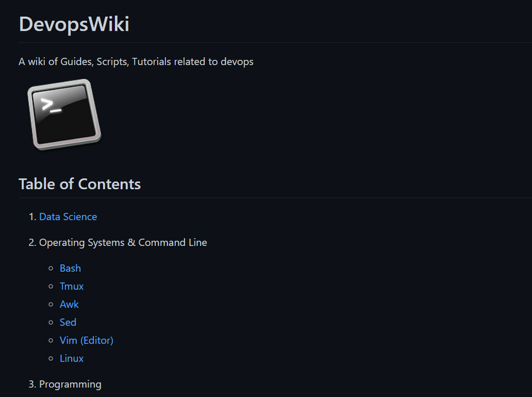Go to the Tmux page
532x397 pixels.
pyautogui.click(x=71, y=286)
